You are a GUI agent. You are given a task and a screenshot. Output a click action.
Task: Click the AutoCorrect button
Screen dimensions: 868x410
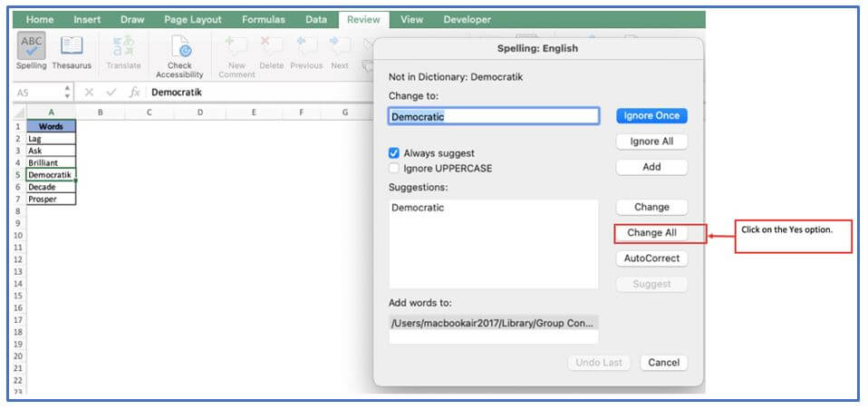click(x=651, y=259)
